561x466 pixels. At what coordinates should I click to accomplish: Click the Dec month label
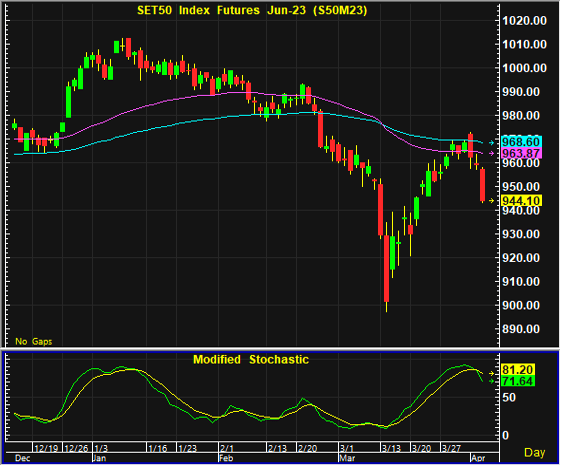click(23, 458)
